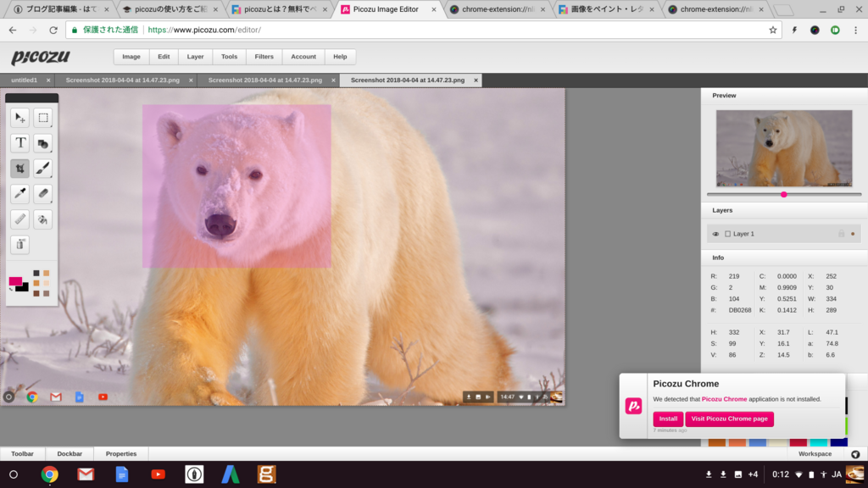Toggle the lock on Layer 1
The image size is (868, 488).
pyautogui.click(x=841, y=234)
